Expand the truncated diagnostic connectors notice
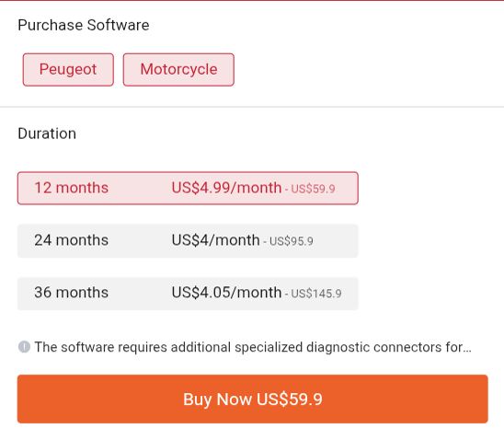The width and height of the screenshot is (504, 428). [253, 347]
